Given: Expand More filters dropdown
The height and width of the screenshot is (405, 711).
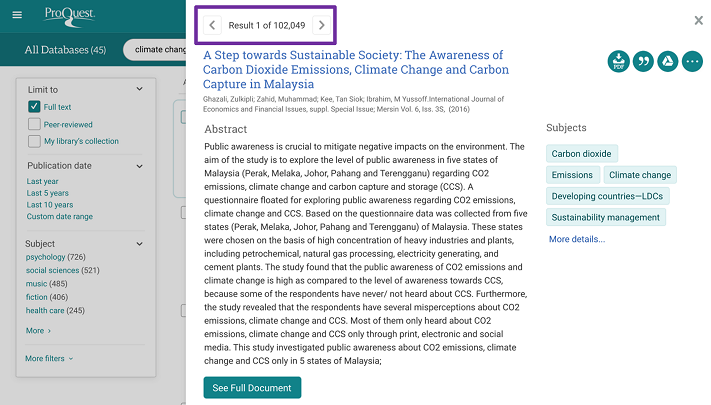Looking at the screenshot, I should pos(50,358).
